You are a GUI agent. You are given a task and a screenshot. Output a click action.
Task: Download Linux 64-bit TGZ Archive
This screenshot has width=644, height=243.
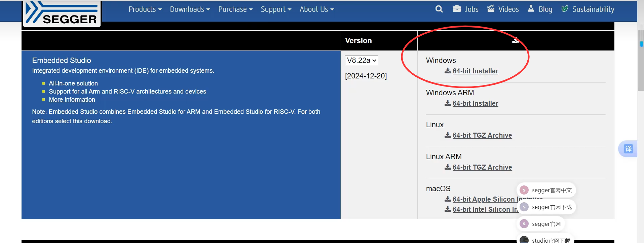482,135
